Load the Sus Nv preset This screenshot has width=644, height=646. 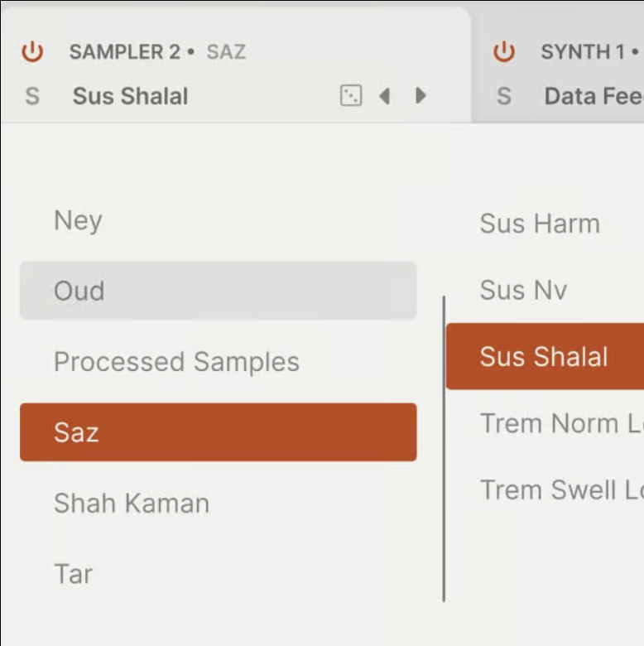(523, 290)
